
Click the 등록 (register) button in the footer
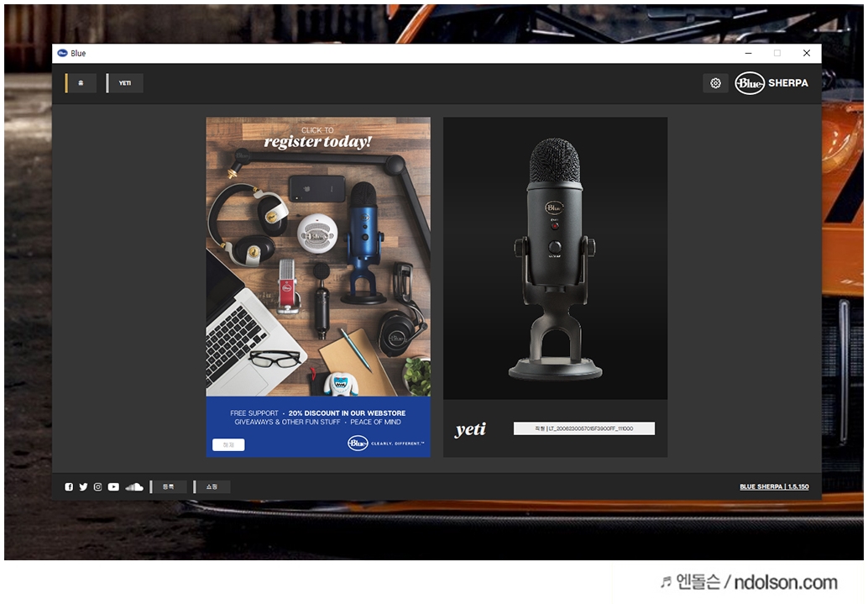click(168, 487)
